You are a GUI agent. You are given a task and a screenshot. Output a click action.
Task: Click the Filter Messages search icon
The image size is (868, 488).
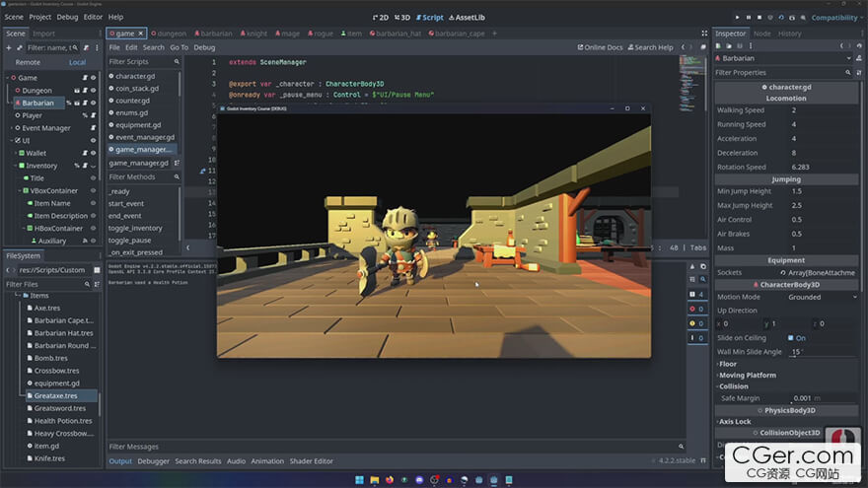681,447
